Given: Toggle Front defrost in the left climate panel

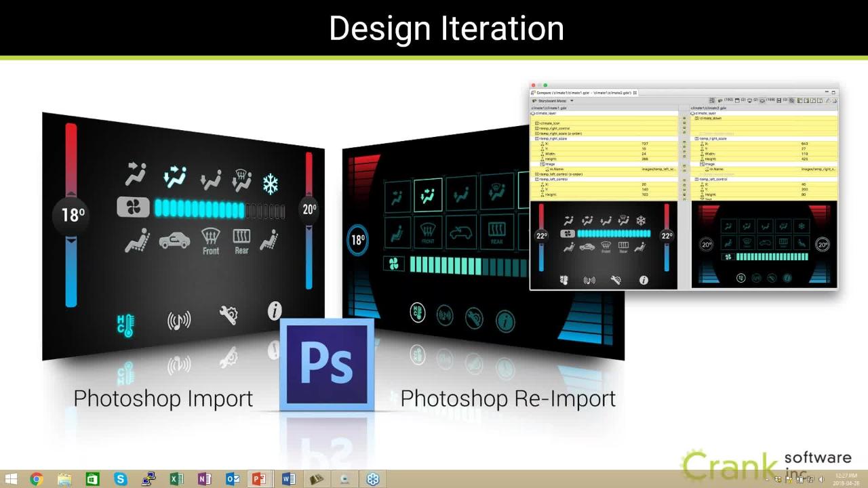Looking at the screenshot, I should click(x=211, y=241).
